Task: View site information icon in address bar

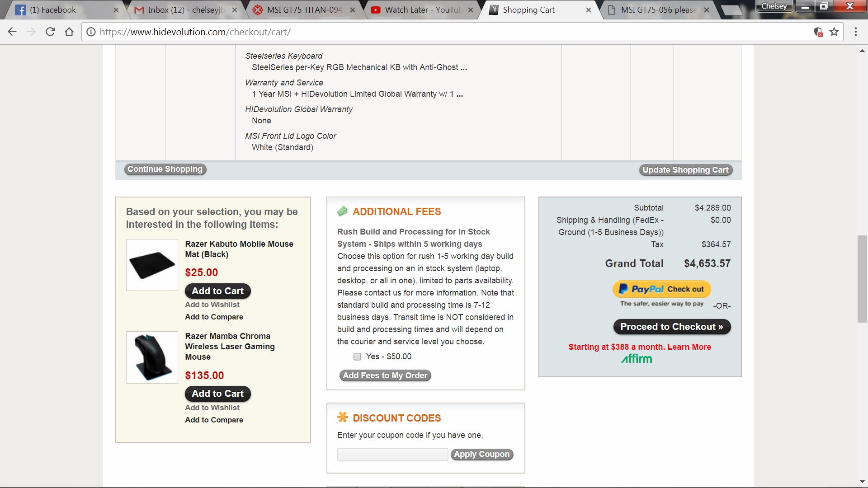Action: [x=91, y=32]
